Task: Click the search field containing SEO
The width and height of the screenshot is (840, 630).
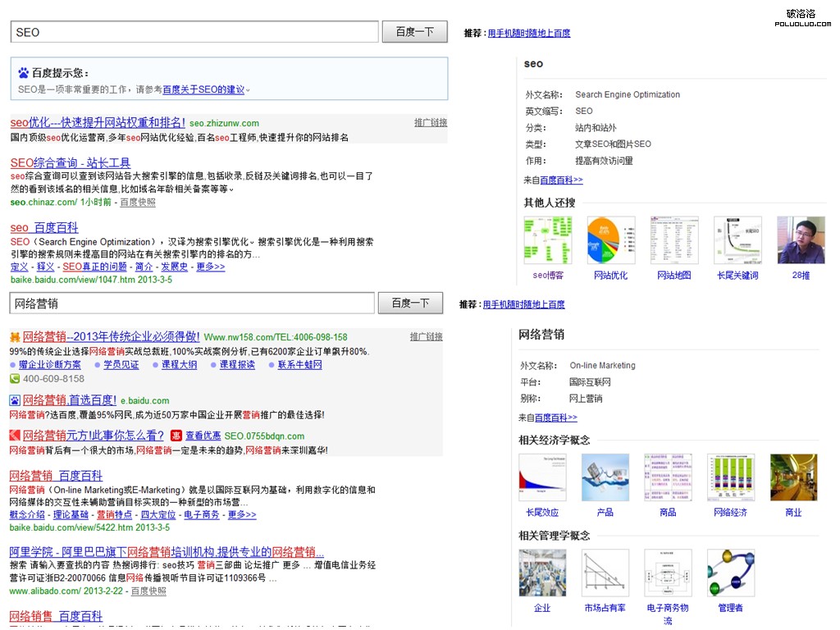Action: [x=194, y=32]
